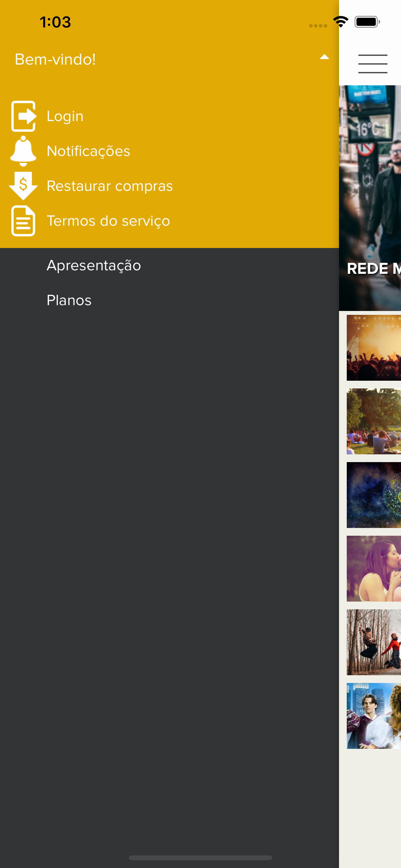The height and width of the screenshot is (868, 401).
Task: Open the Planos menu item
Action: [69, 300]
